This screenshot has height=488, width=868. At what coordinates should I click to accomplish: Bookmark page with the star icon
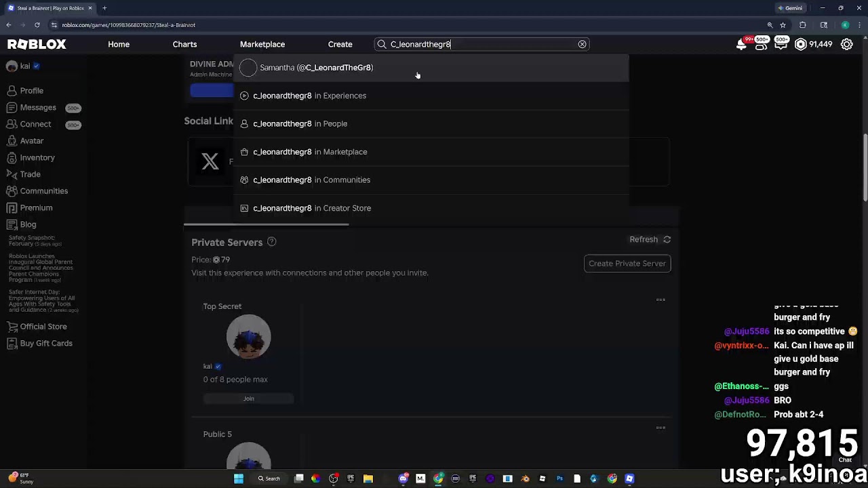[783, 25]
